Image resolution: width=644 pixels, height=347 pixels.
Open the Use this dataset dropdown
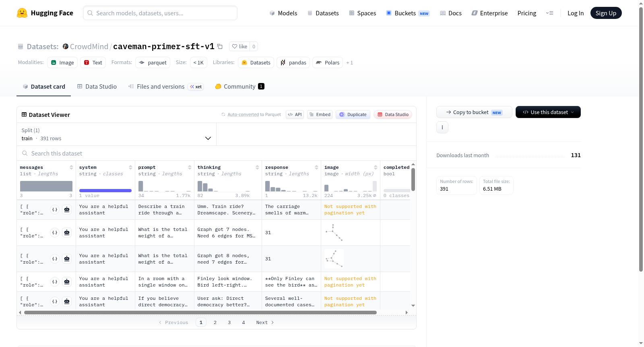[548, 112]
